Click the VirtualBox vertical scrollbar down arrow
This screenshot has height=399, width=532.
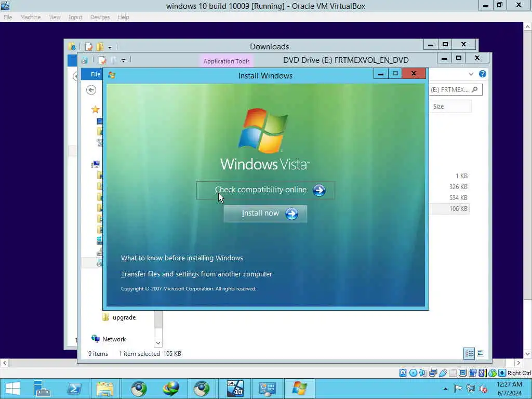click(528, 353)
